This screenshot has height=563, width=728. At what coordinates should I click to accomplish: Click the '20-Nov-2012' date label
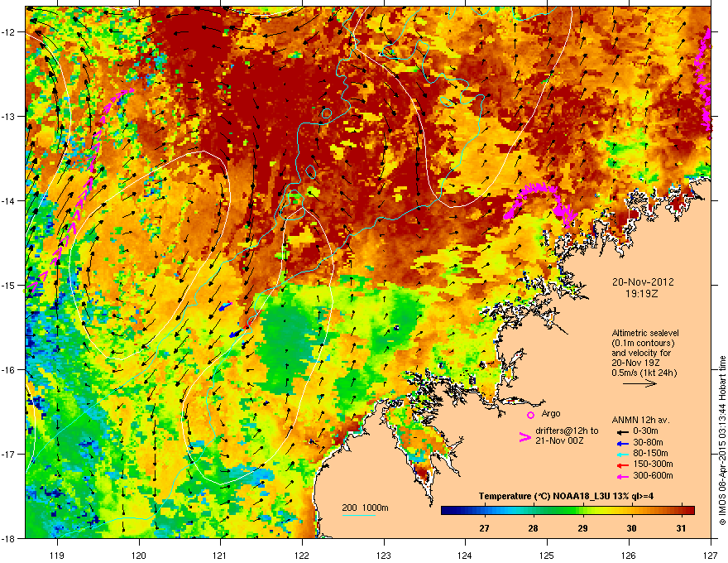pos(643,282)
